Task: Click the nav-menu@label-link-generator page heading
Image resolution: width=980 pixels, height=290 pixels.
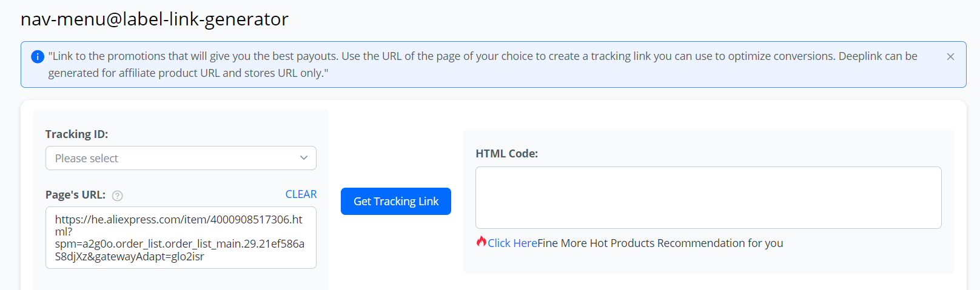Action: [x=155, y=19]
